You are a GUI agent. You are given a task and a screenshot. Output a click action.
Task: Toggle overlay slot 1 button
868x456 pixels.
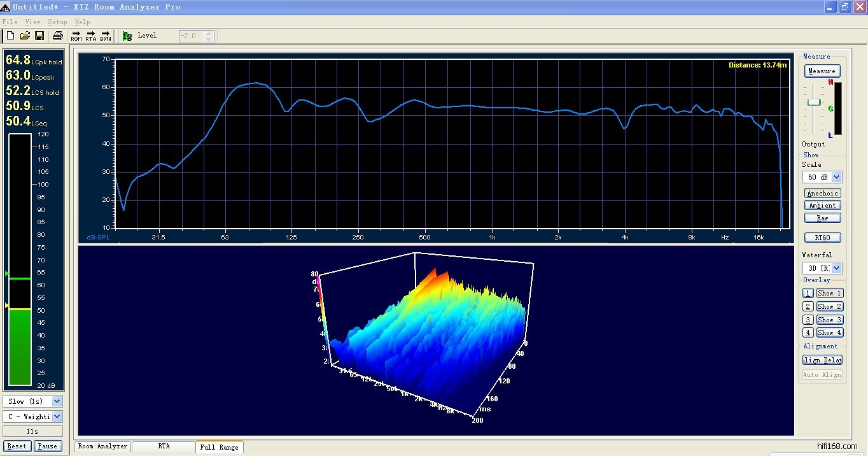[808, 293]
